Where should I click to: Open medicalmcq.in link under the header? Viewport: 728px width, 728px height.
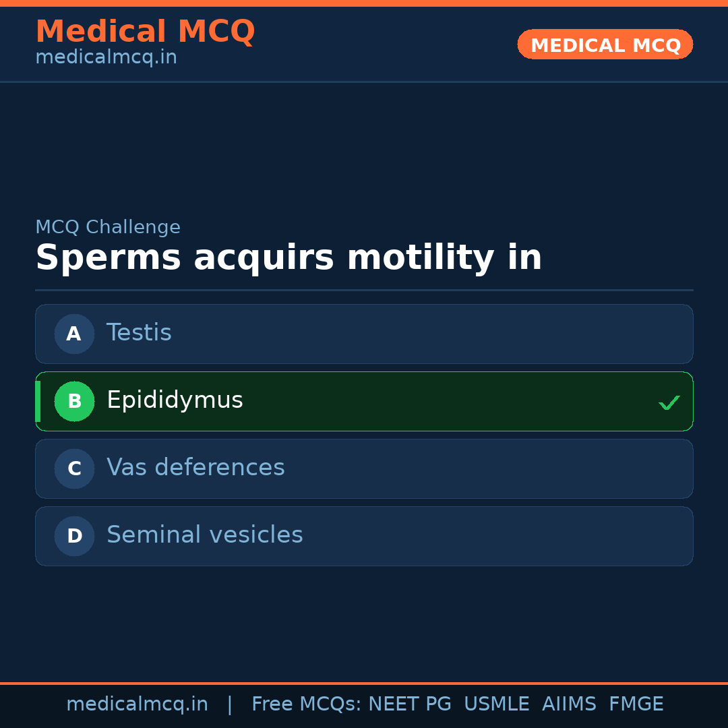pos(106,57)
